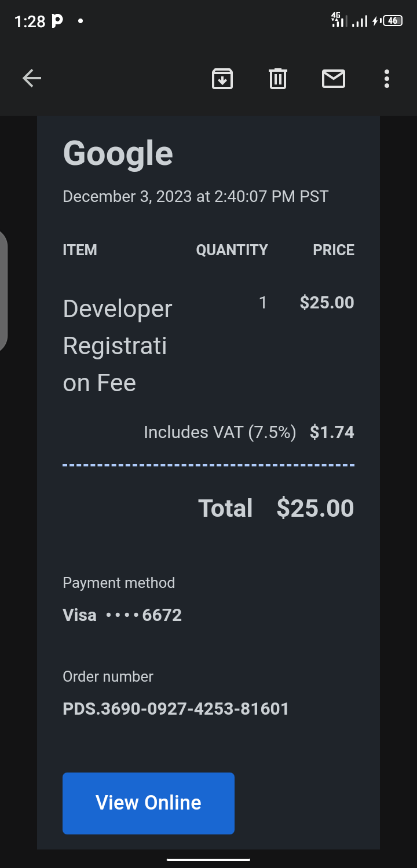
Task: Tap the back arrow icon
Action: [x=32, y=78]
